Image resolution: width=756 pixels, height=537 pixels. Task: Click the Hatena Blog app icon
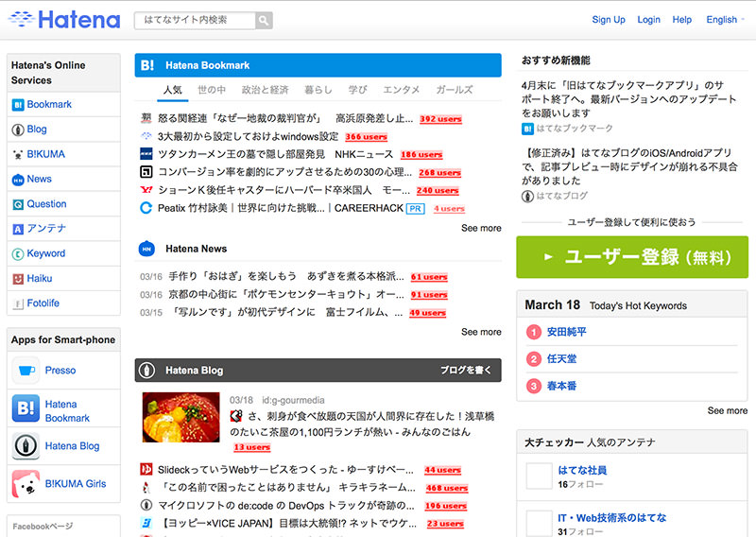click(26, 446)
